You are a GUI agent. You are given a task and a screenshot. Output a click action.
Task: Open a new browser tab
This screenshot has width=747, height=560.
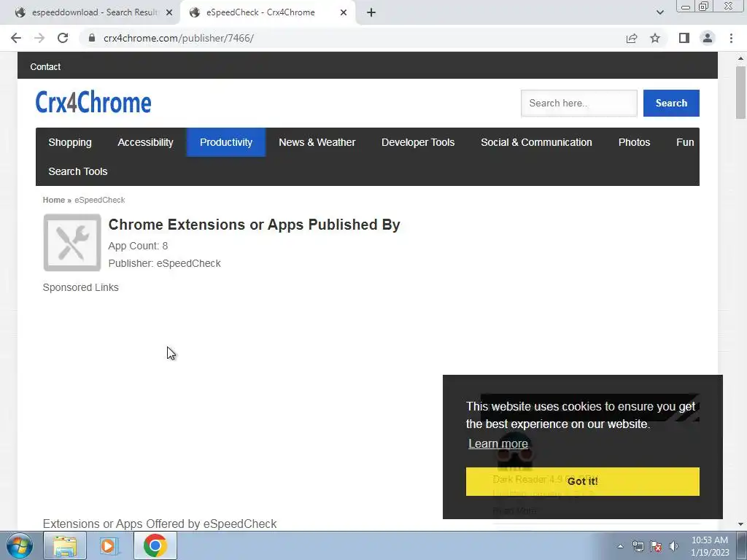[371, 13]
